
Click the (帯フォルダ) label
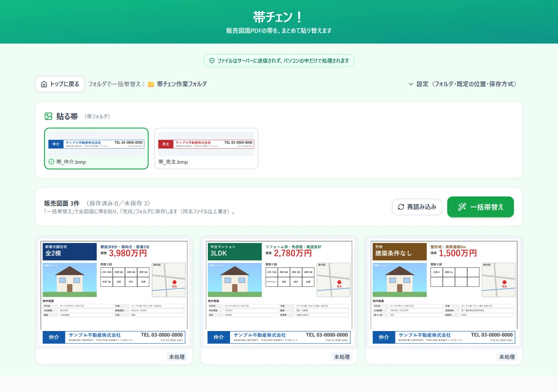[97, 116]
